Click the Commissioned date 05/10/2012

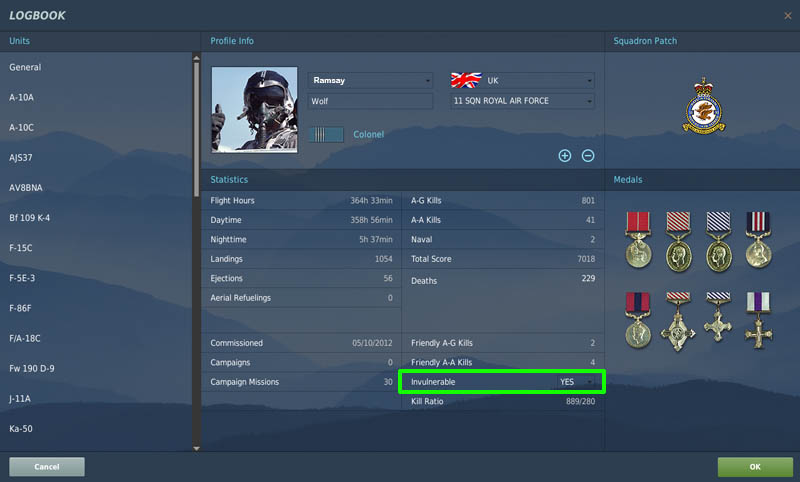coord(372,343)
